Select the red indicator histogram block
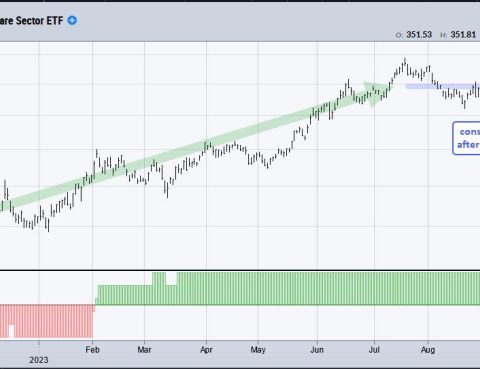Image resolution: width=480 pixels, height=369 pixels. coord(47,321)
